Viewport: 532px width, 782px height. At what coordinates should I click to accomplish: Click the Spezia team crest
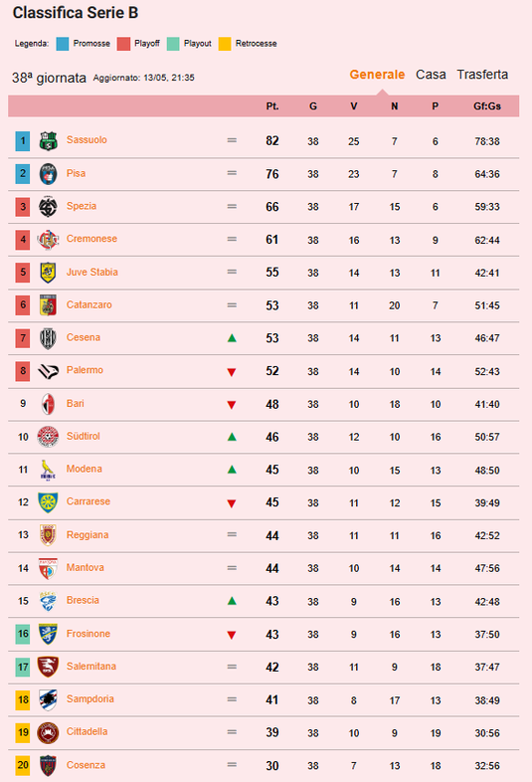[x=48, y=207]
